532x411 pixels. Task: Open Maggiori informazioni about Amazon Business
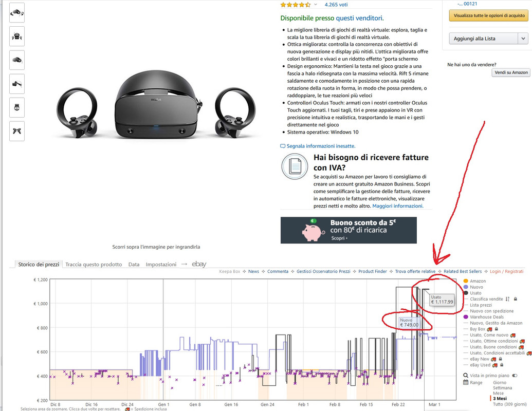[x=398, y=206]
